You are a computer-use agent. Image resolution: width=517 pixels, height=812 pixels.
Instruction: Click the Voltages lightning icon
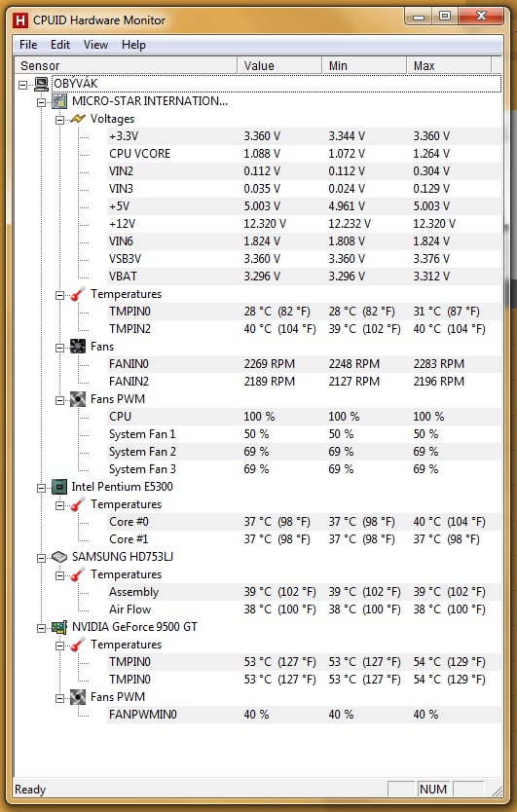tap(78, 119)
